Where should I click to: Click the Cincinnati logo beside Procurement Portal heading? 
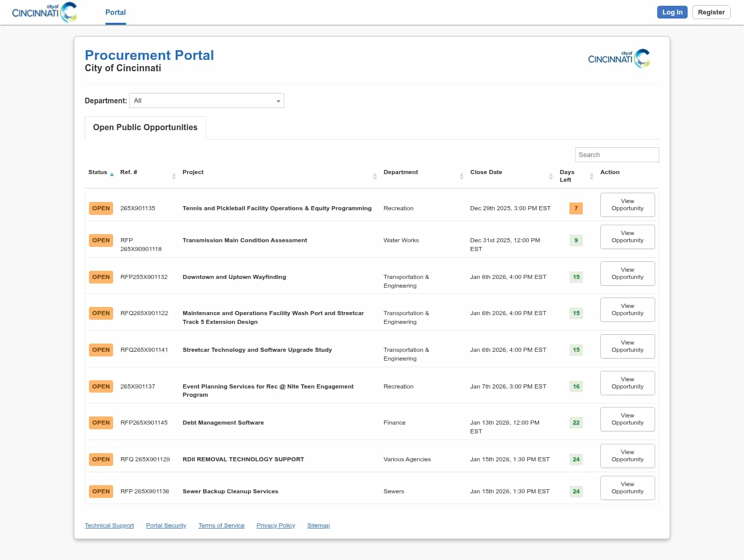618,58
